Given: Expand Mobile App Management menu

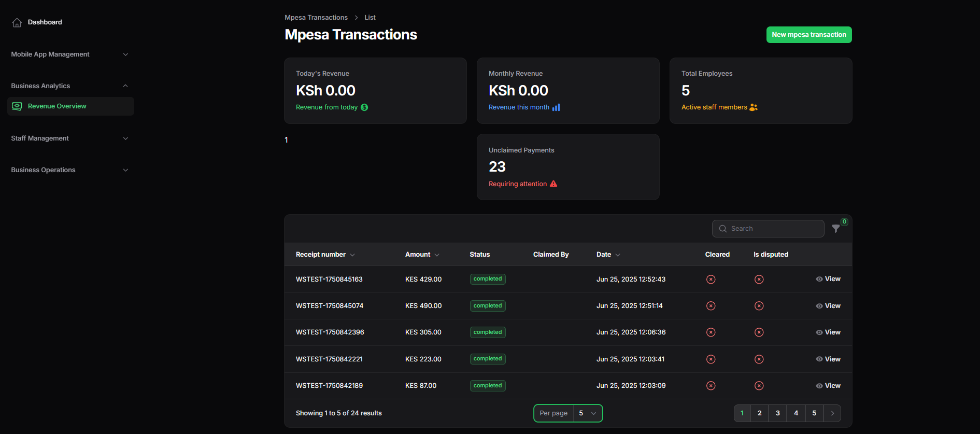Looking at the screenshot, I should pyautogui.click(x=70, y=54).
